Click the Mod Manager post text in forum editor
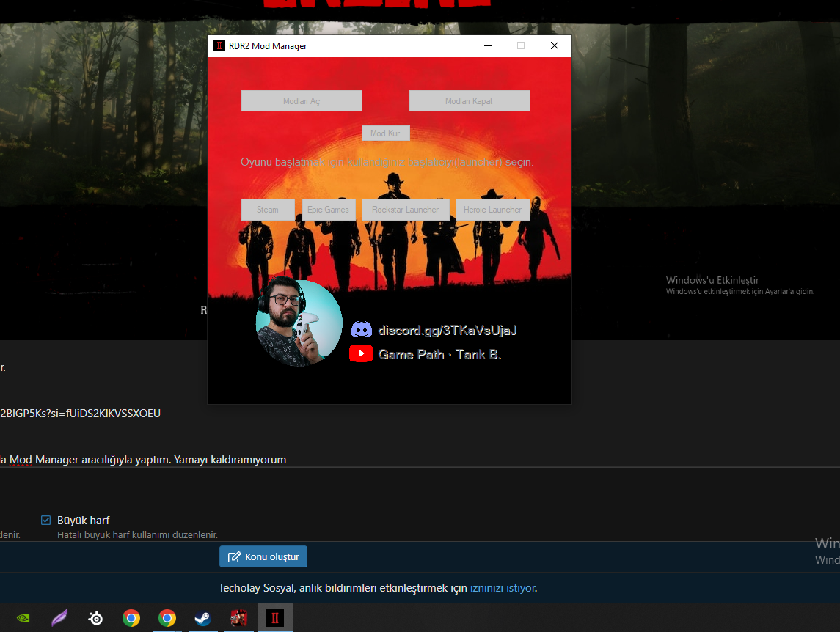 pos(143,460)
